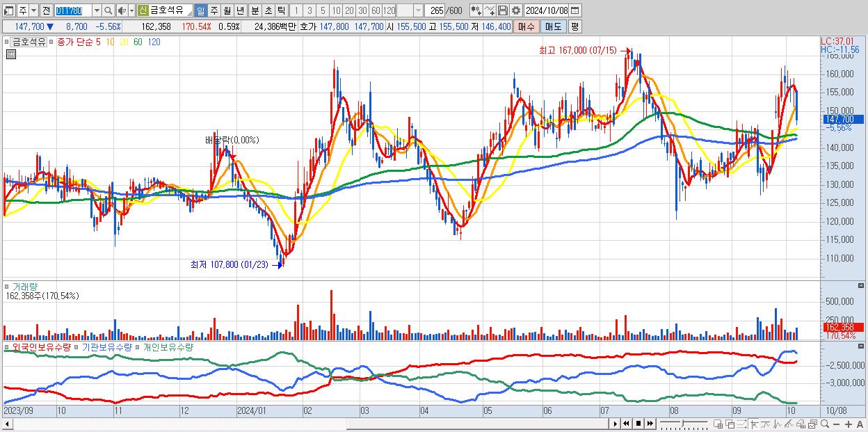This screenshot has width=868, height=432.
Task: Click the chart window copy icon
Action: click(x=812, y=424)
